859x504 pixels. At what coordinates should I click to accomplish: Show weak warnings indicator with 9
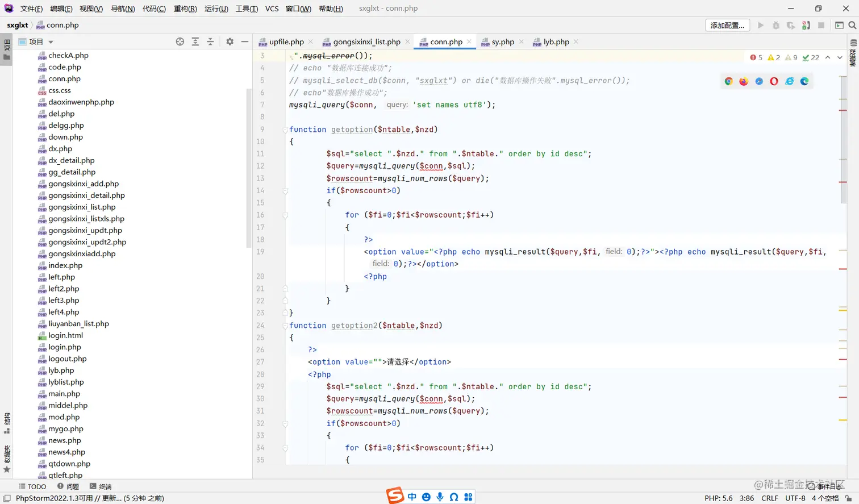point(791,57)
